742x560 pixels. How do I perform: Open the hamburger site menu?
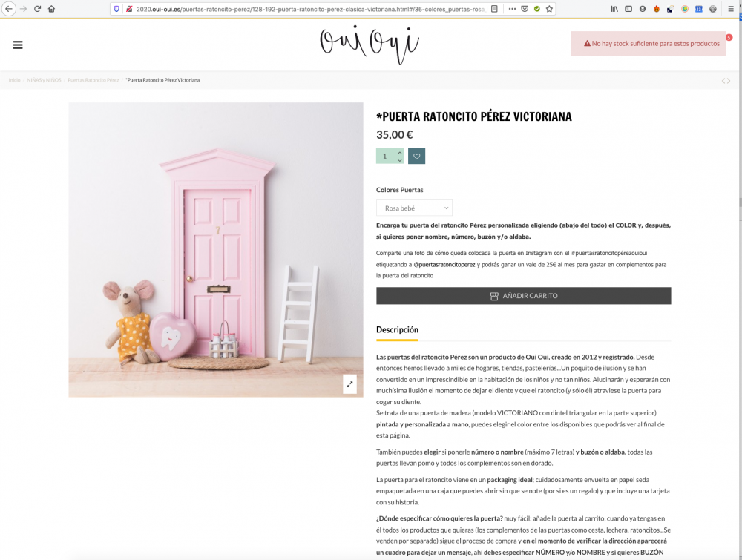(18, 45)
